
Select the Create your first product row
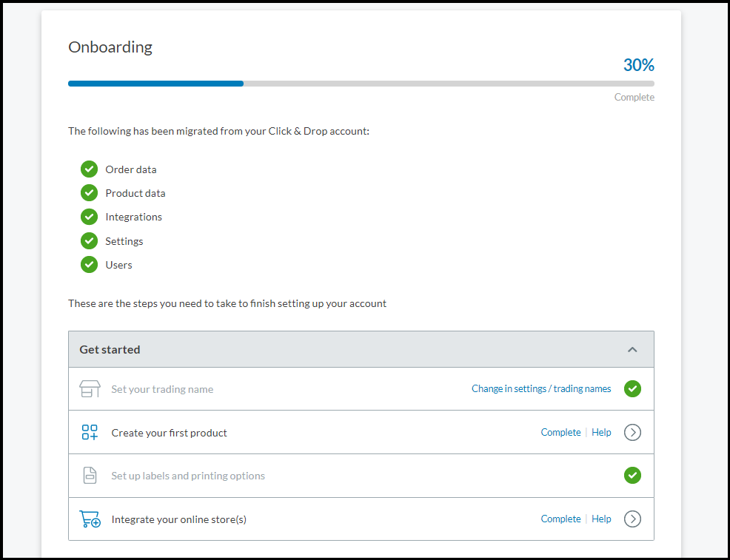pyautogui.click(x=361, y=432)
